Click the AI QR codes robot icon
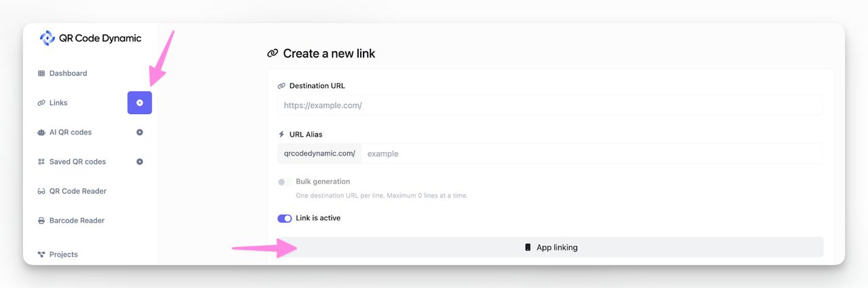The width and height of the screenshot is (868, 288). coord(41,132)
